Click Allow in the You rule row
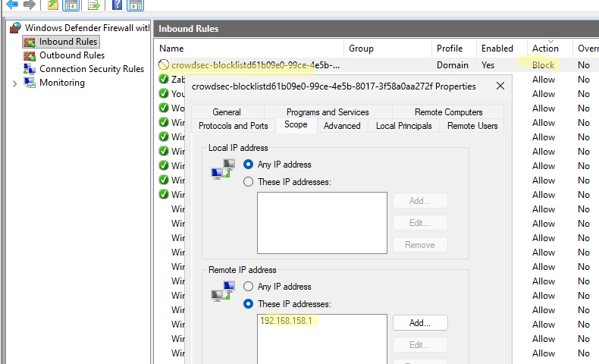This screenshot has height=364, width=599. coord(544,94)
